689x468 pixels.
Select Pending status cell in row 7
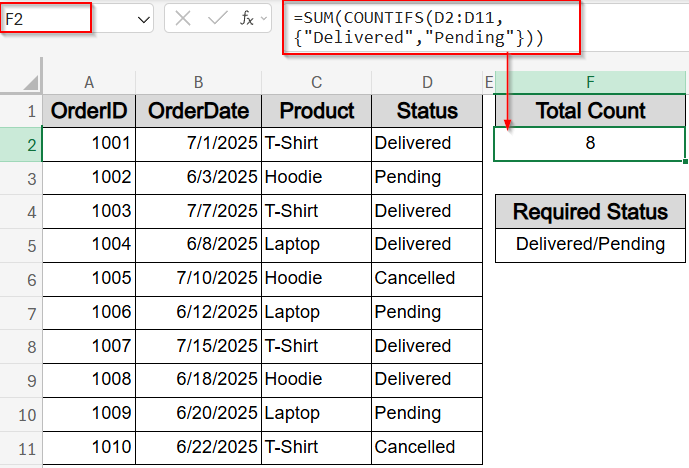(427, 313)
